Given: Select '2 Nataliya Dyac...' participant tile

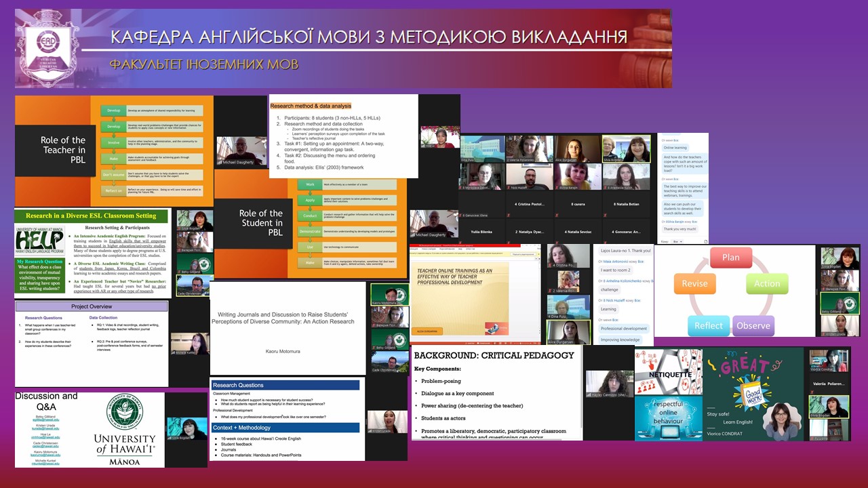Looking at the screenshot, I should (530, 231).
